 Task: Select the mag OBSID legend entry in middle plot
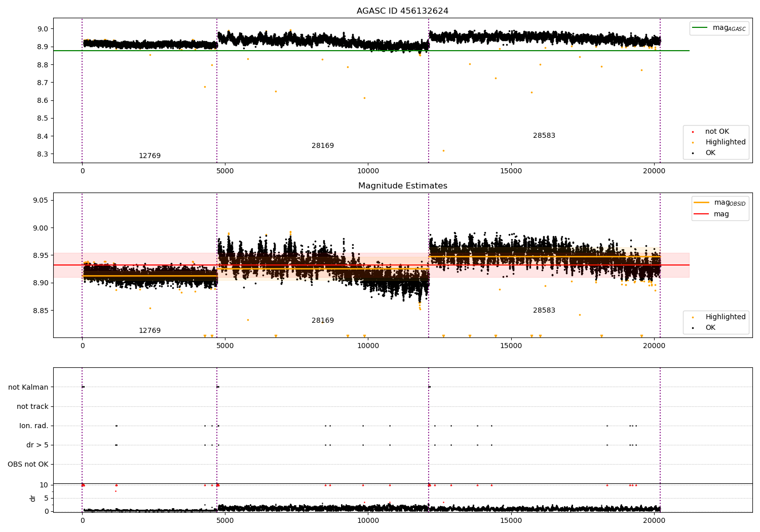point(719,203)
